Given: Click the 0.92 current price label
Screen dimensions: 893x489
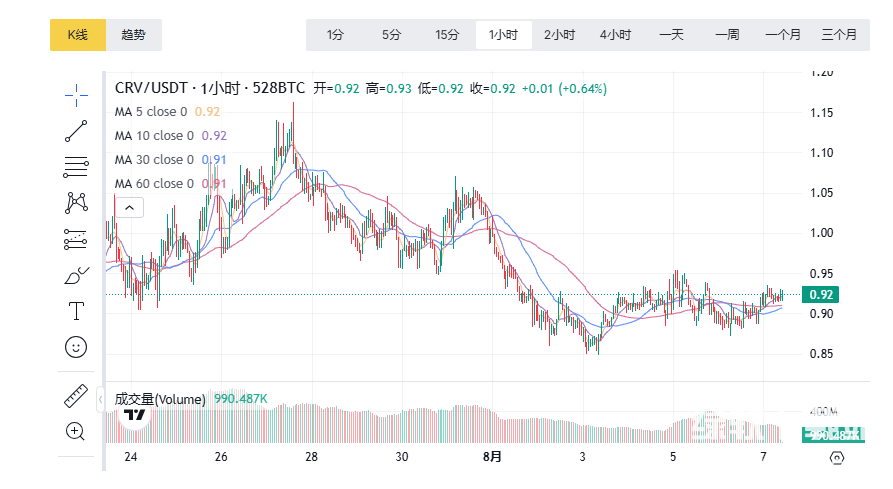Looking at the screenshot, I should 821,294.
